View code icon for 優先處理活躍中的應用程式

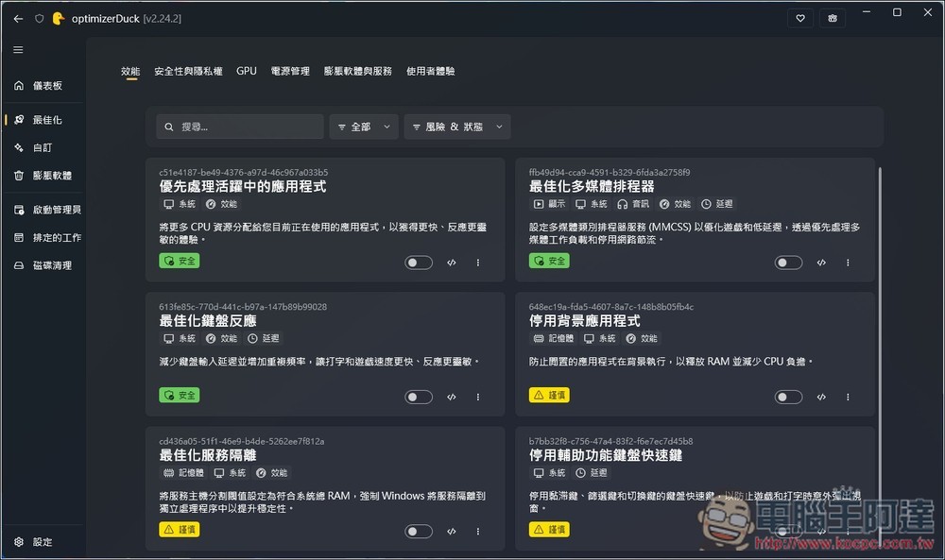coord(452,263)
